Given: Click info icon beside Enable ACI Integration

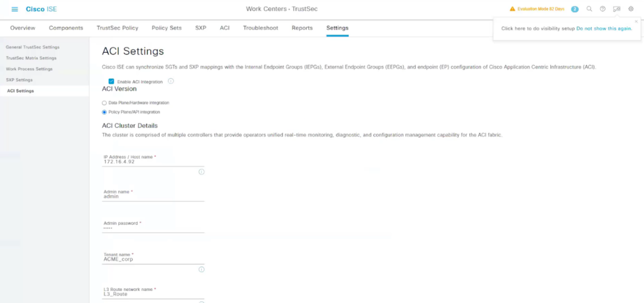Looking at the screenshot, I should point(171,81).
